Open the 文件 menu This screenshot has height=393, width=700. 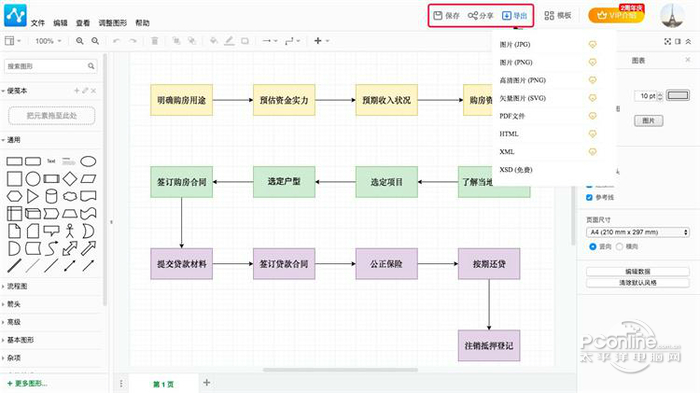click(x=38, y=23)
